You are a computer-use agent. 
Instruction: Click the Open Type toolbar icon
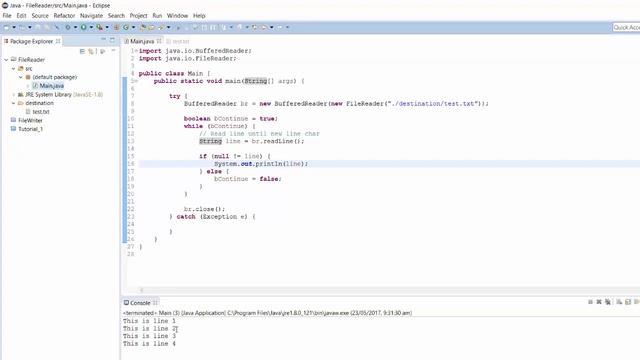point(142,27)
